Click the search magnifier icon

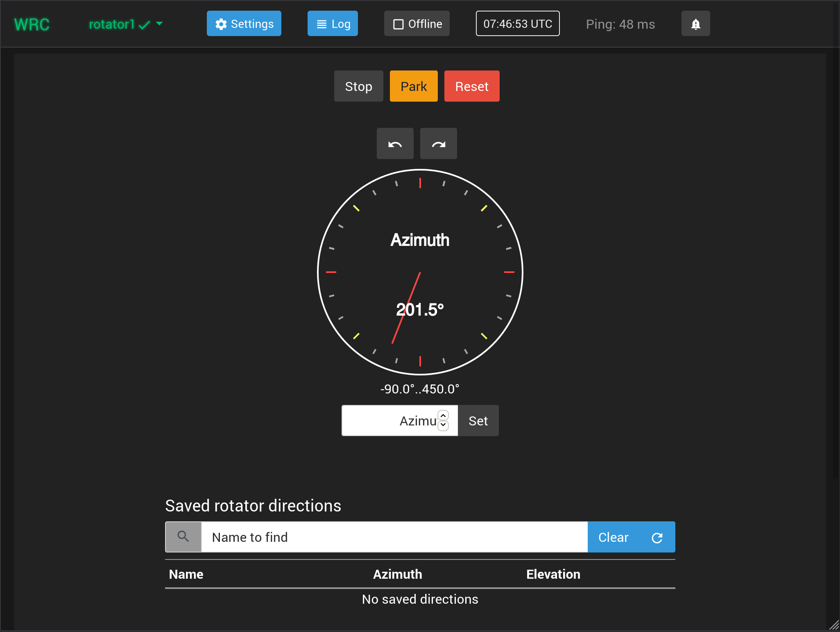(x=183, y=537)
